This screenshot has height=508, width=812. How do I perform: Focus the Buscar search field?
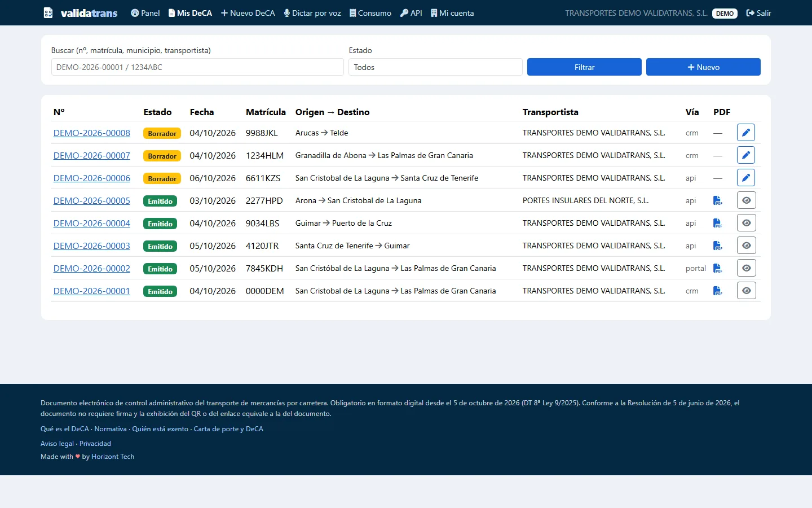(x=197, y=67)
